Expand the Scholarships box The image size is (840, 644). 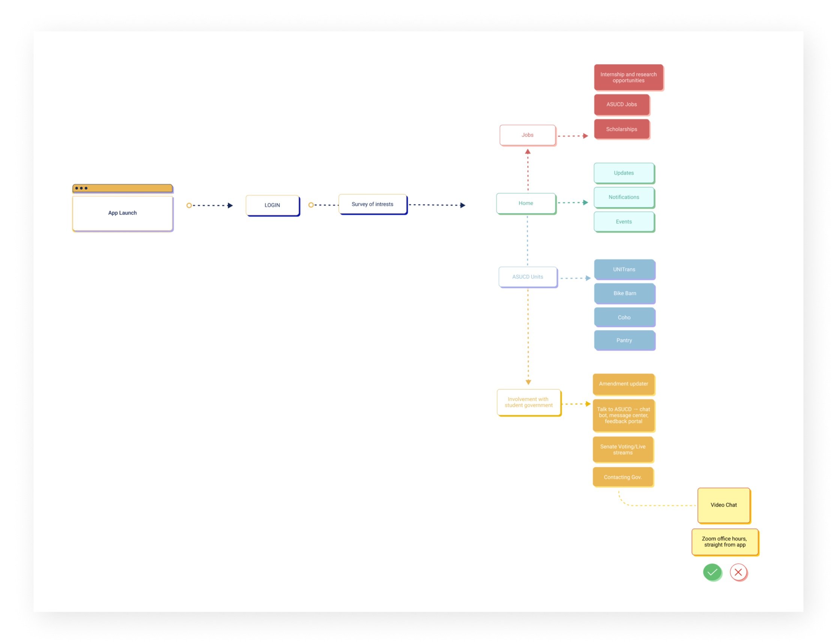pos(622,129)
